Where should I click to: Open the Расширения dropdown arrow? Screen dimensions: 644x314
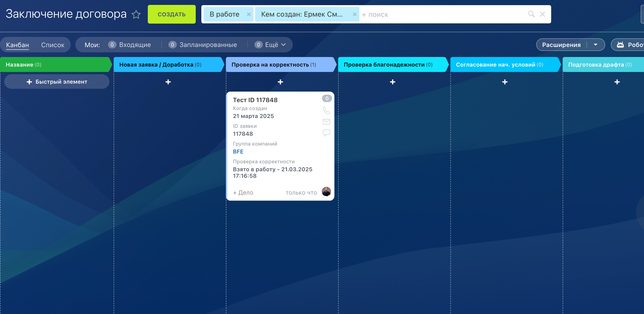point(596,45)
